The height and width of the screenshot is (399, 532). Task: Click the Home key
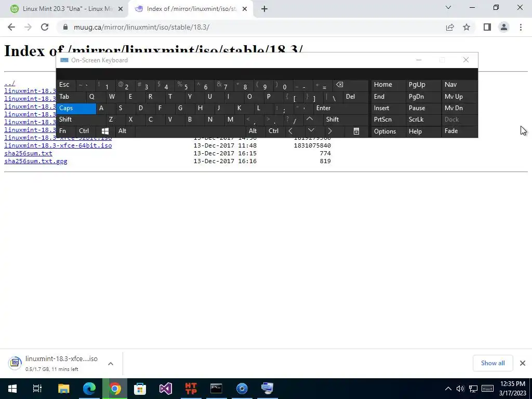388,85
